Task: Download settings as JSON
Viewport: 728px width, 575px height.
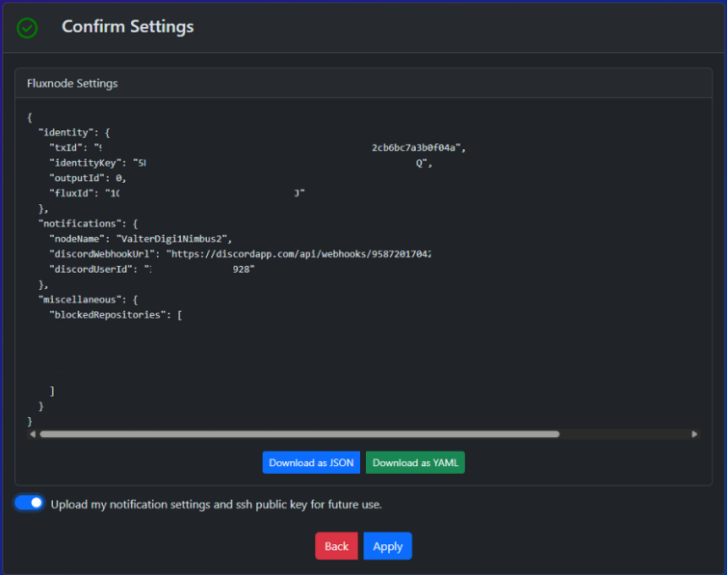Action: tap(311, 462)
